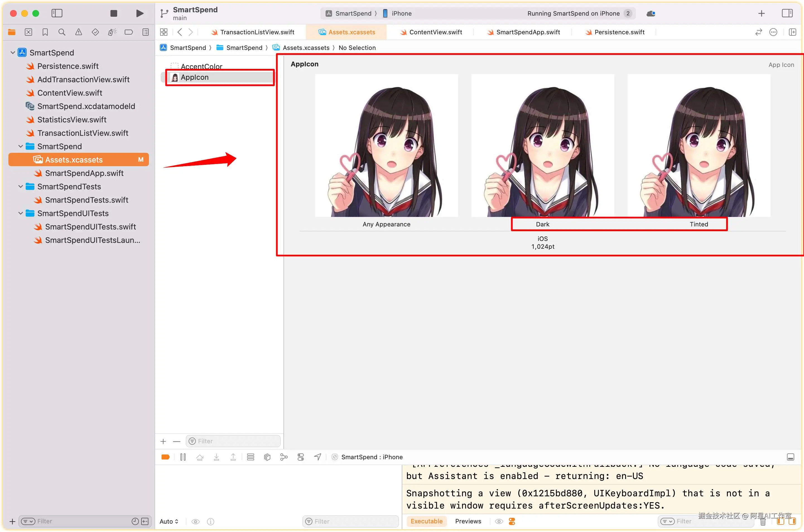Select the Dark appearance icon thumbnail
Image resolution: width=804 pixels, height=532 pixels.
542,145
